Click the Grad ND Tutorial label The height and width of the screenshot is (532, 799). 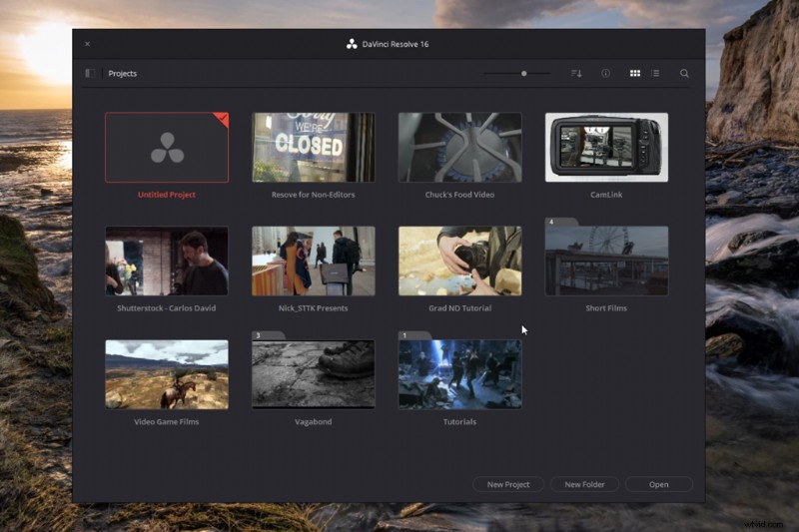tap(459, 308)
